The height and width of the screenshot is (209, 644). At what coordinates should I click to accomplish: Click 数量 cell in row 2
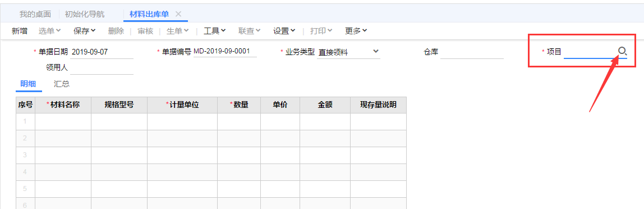click(239, 138)
